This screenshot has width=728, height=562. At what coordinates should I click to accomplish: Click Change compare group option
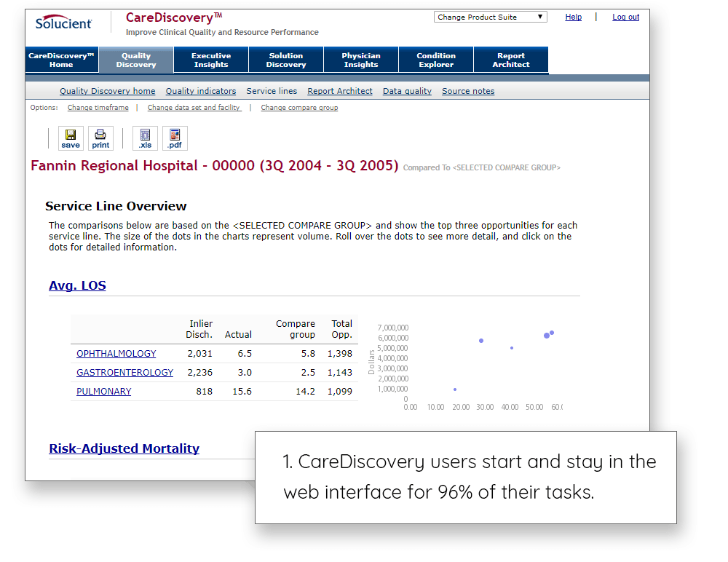pyautogui.click(x=299, y=107)
